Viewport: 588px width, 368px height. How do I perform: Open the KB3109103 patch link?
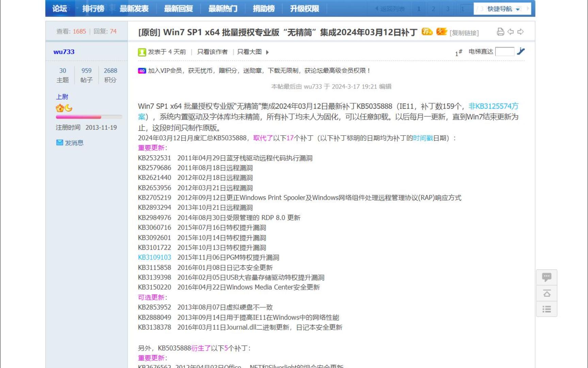[x=154, y=257]
